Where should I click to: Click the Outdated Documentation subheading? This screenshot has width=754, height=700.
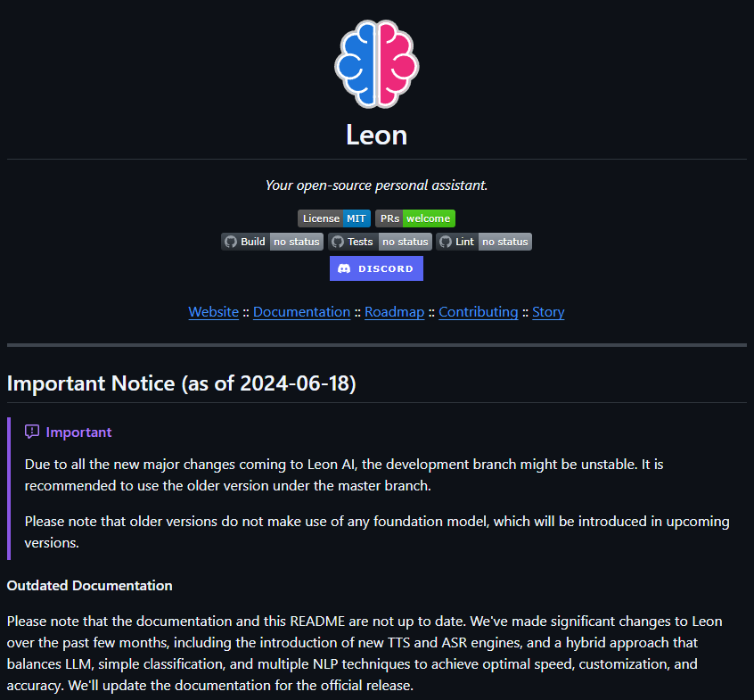coord(90,586)
